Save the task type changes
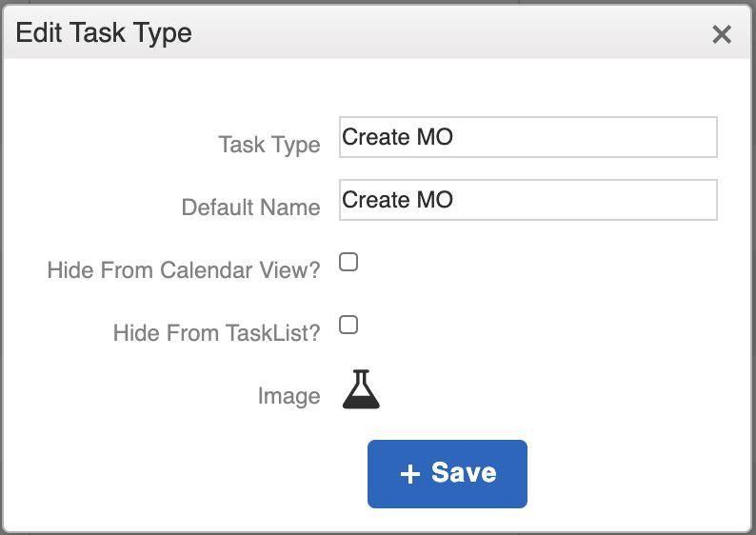Image resolution: width=756 pixels, height=535 pixels. 447,473
